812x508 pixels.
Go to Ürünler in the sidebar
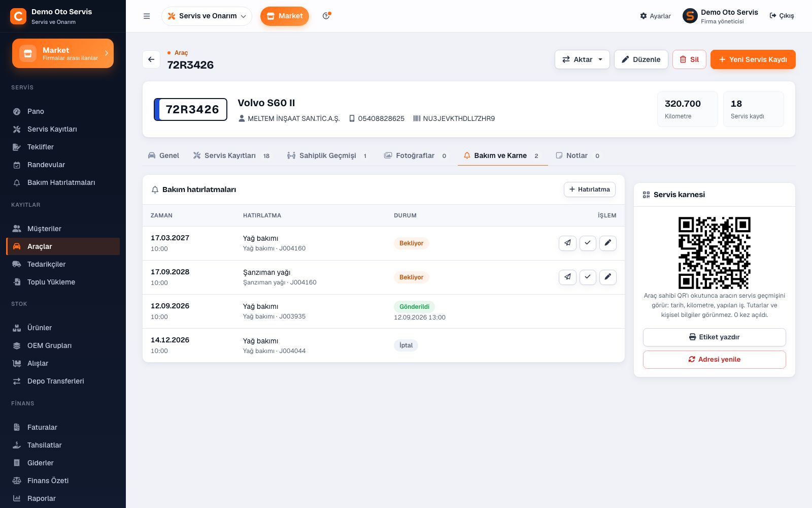pyautogui.click(x=63, y=328)
